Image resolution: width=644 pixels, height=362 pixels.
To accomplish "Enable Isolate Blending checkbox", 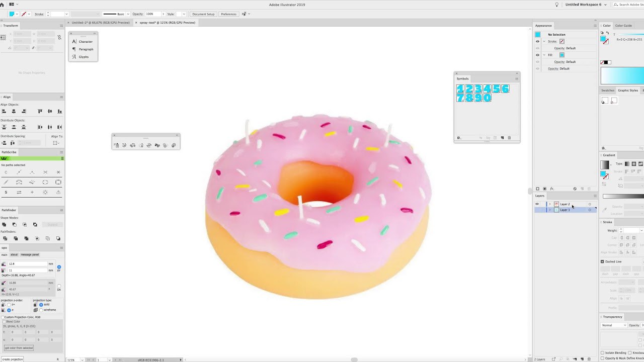I will [602, 353].
